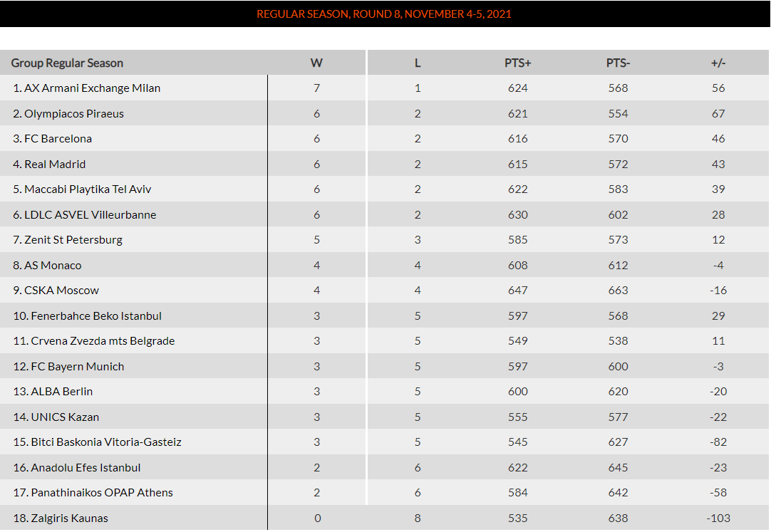
Task: Open the Olympiacos Piraeus team entry
Action: (x=74, y=114)
